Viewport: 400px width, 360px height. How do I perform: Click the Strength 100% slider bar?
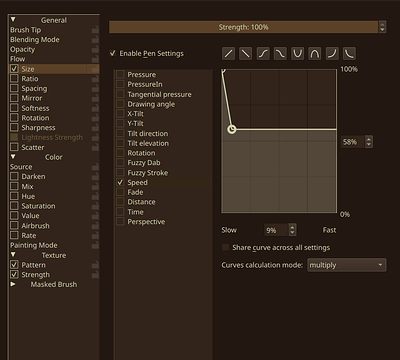click(x=243, y=27)
